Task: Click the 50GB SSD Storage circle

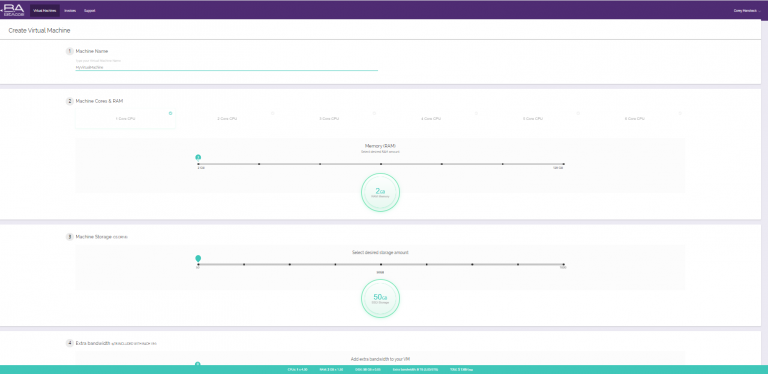Action: point(381,299)
